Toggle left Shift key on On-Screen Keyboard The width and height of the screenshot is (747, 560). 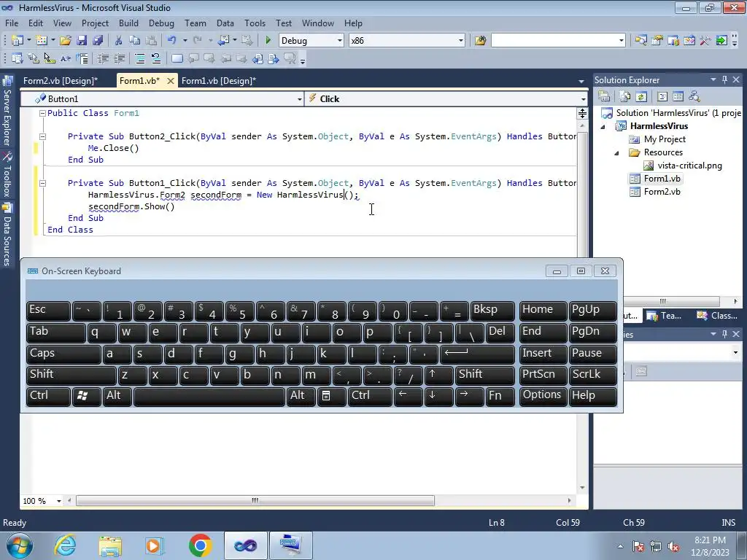(x=71, y=376)
